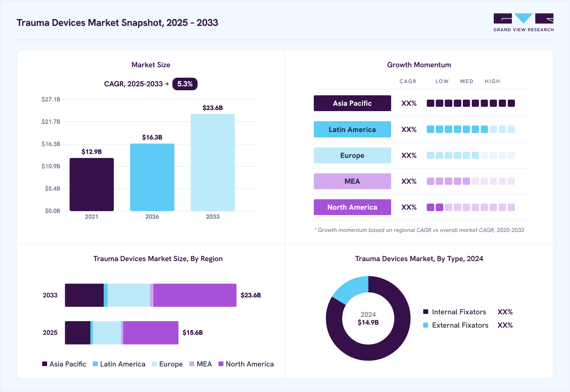This screenshot has width=570, height=392.
Task: Click the Asia Pacific segment in the 2025 stacked bar
Action: [x=77, y=333]
